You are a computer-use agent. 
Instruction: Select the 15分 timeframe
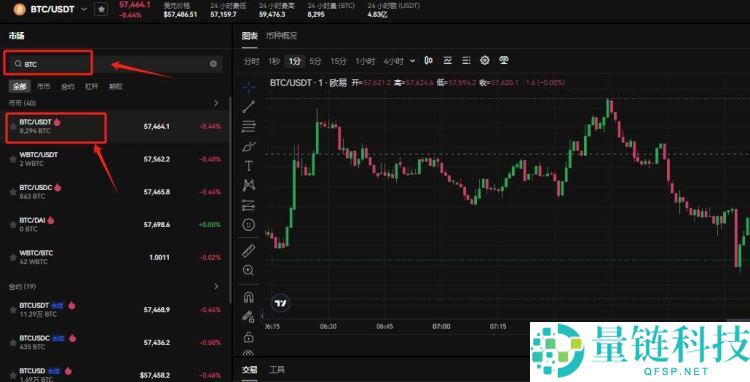tap(338, 61)
